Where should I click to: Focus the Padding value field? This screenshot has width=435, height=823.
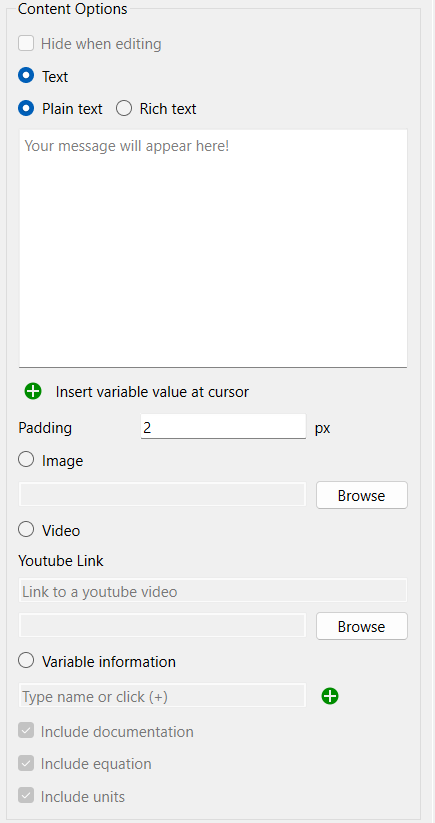(223, 426)
